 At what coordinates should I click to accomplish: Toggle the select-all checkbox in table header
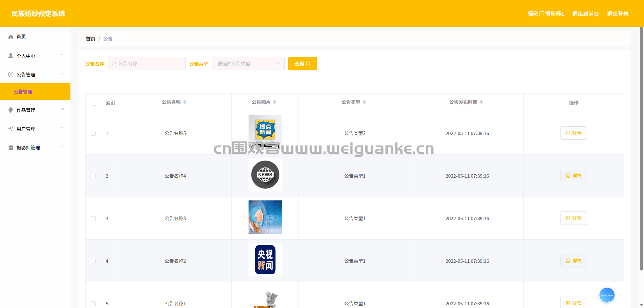pos(94,103)
